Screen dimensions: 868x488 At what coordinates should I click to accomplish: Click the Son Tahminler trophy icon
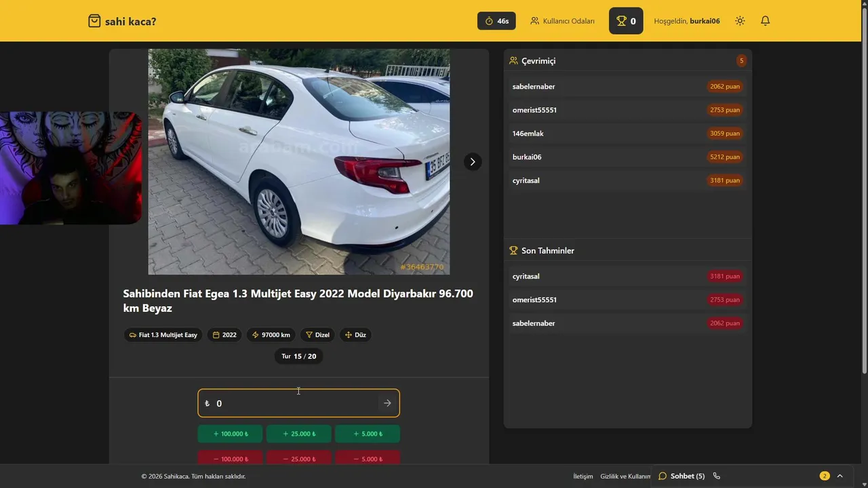513,251
